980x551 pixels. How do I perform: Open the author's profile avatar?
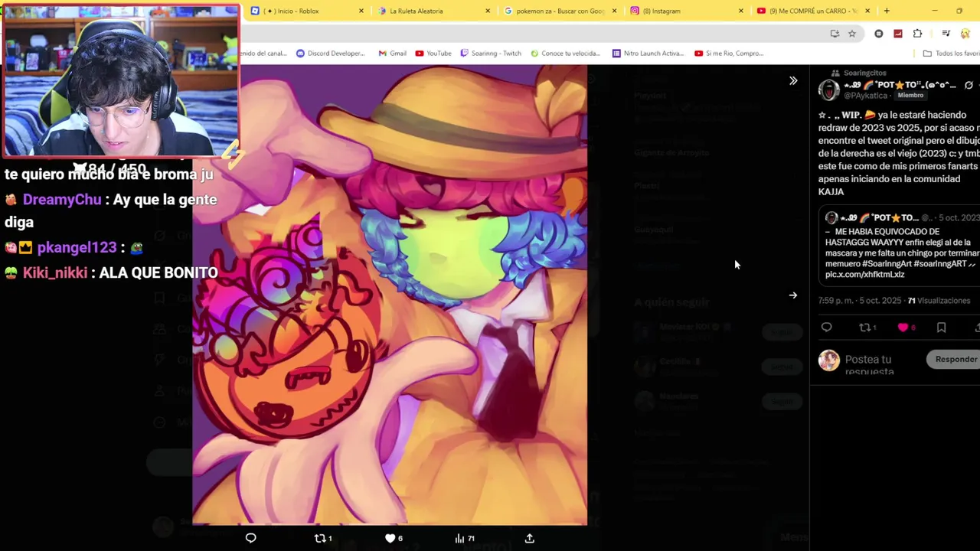coord(828,90)
